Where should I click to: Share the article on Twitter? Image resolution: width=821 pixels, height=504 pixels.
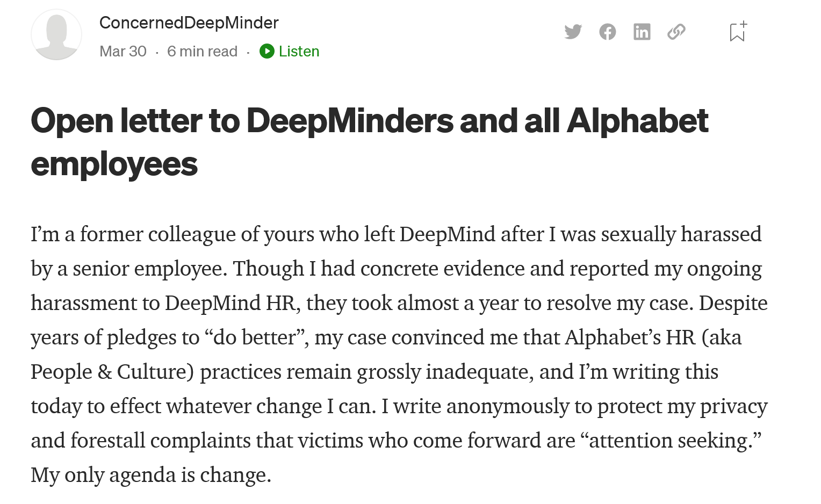pyautogui.click(x=573, y=32)
